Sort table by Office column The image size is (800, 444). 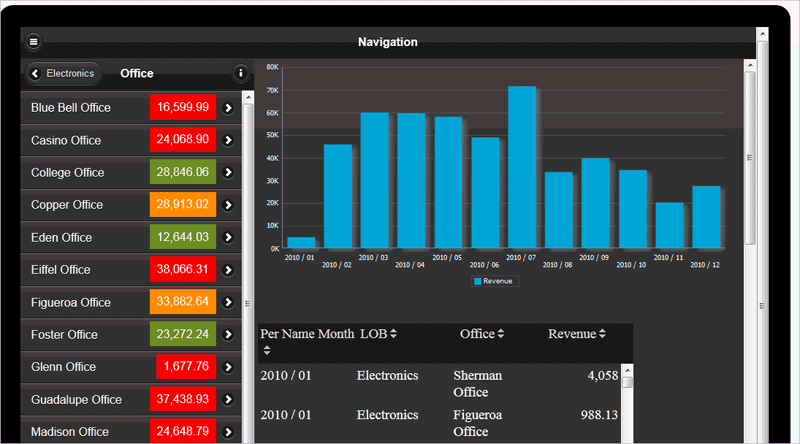500,334
